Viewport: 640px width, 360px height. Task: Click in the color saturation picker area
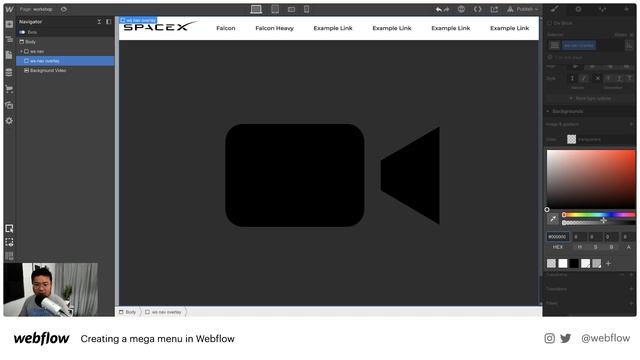(x=591, y=179)
